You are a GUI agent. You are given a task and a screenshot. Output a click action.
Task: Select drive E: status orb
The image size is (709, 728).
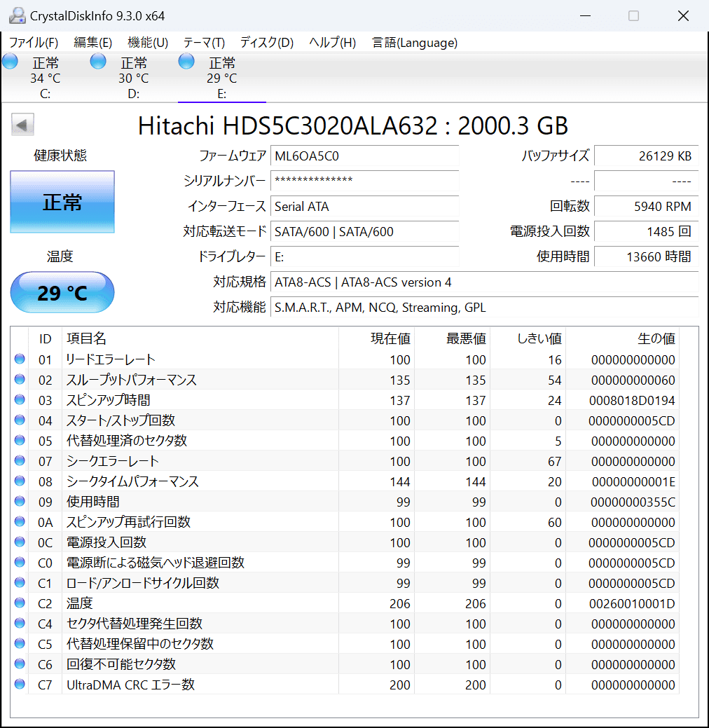coord(186,62)
